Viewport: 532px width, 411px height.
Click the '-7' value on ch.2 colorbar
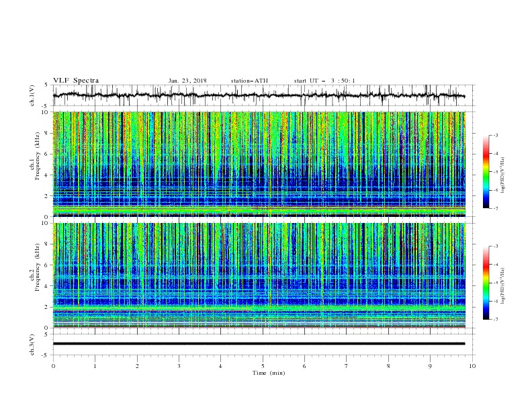[x=496, y=320]
